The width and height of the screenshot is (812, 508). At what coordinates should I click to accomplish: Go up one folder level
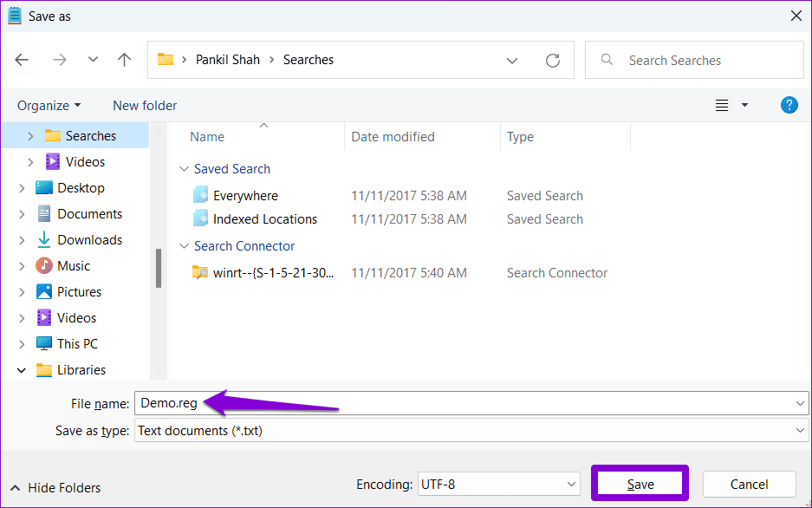tap(124, 60)
